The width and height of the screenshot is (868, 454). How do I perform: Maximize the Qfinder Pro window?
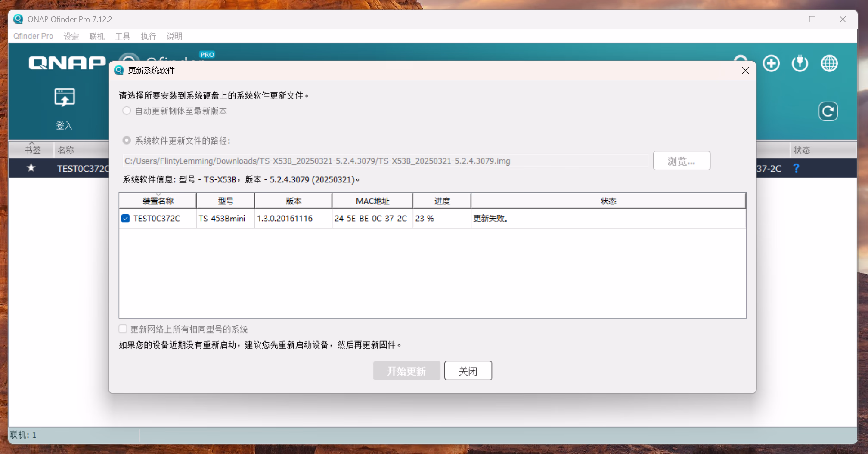(x=812, y=19)
